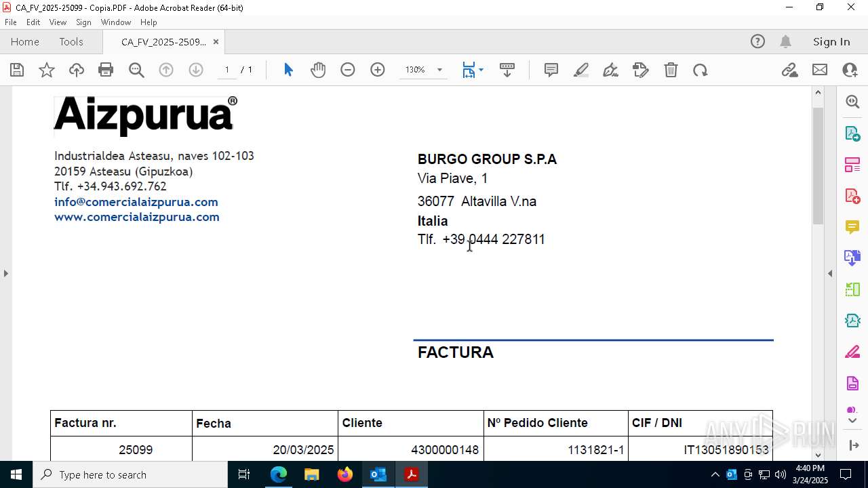Go to next page with the down arrow
This screenshot has height=488, width=868.
pyautogui.click(x=196, y=70)
